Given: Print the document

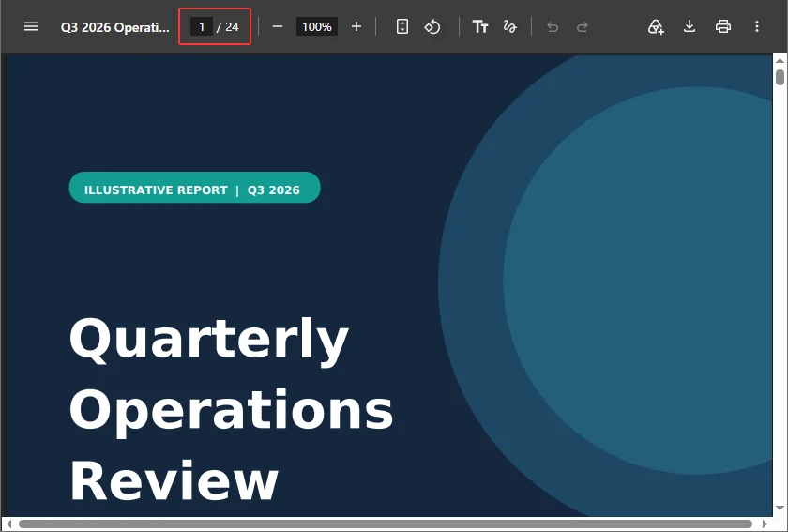Looking at the screenshot, I should point(723,26).
